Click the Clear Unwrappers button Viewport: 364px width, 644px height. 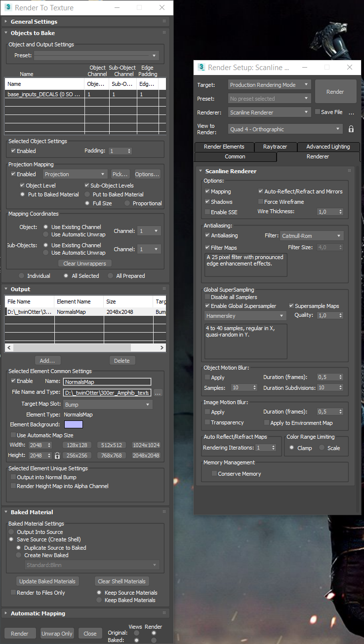coord(85,264)
